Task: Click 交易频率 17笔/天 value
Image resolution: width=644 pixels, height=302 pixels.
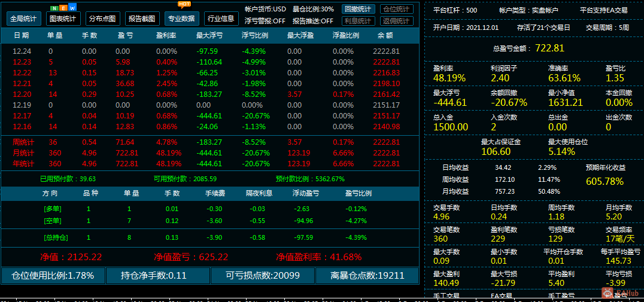Action: pyautogui.click(x=620, y=239)
